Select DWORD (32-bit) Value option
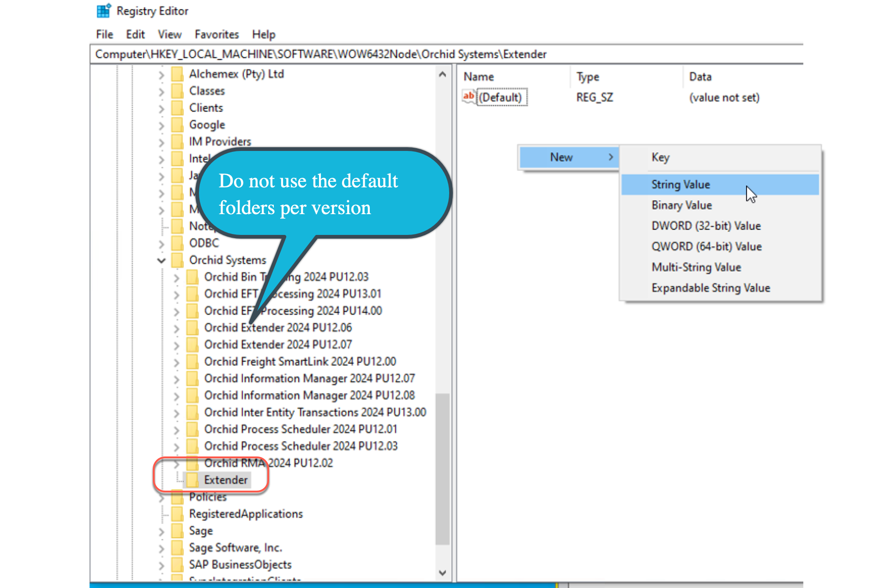The image size is (879, 588). [706, 226]
